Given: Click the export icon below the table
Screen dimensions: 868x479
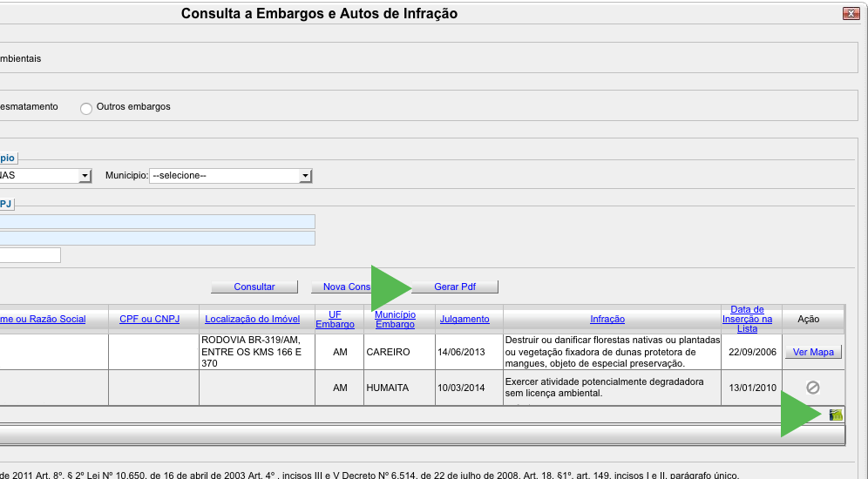Looking at the screenshot, I should tap(837, 415).
